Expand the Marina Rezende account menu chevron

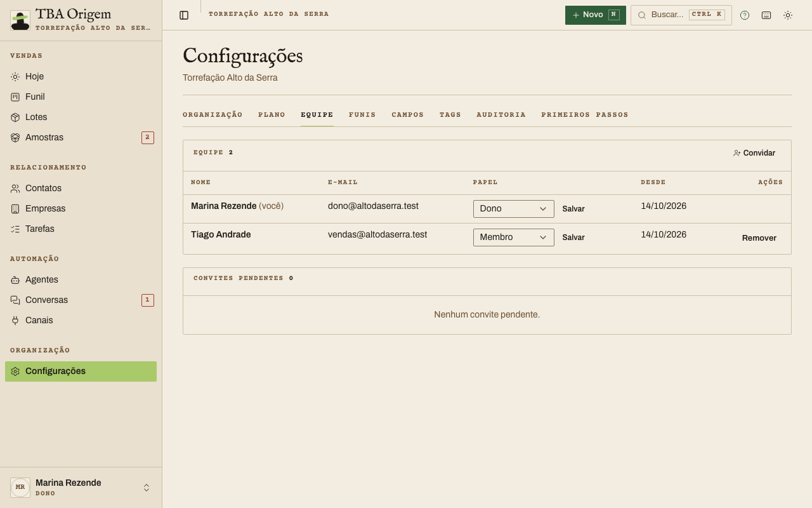tap(147, 488)
